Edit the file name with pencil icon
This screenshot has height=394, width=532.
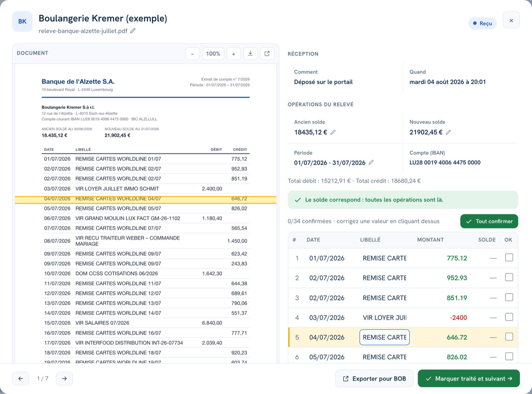133,31
